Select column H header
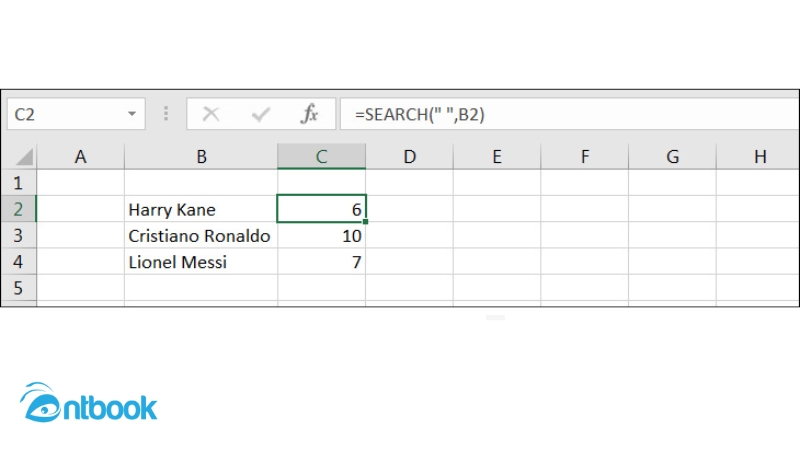Screen dimensions: 800x450 758,157
